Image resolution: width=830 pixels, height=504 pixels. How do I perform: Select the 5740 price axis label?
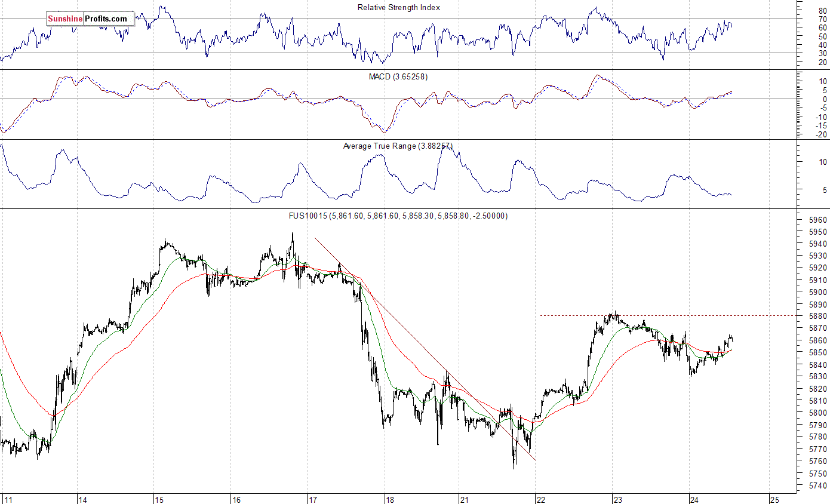point(819,485)
